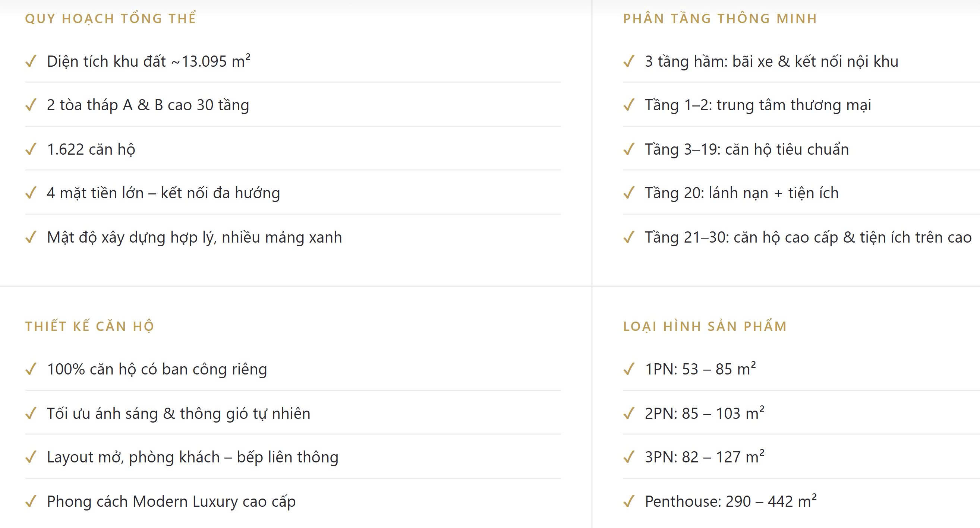Select the QUY HOẠCH TỔNG THỂ heading

(x=111, y=18)
